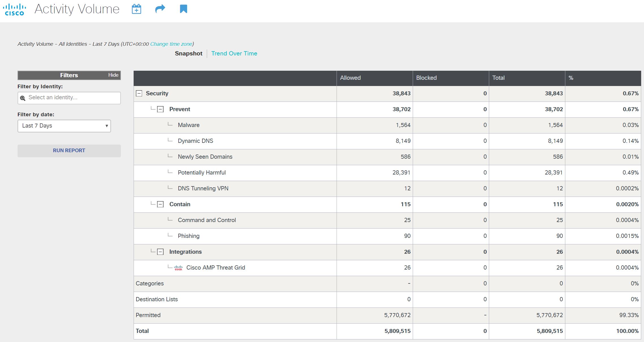Select the Snapshot view tab
Image resolution: width=644 pixels, height=342 pixels.
[189, 53]
